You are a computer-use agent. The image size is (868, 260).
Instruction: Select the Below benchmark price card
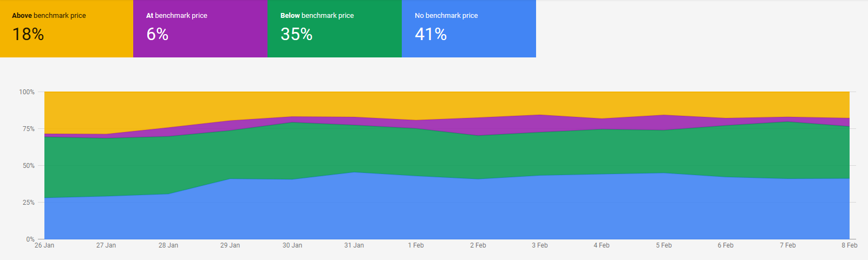335,29
